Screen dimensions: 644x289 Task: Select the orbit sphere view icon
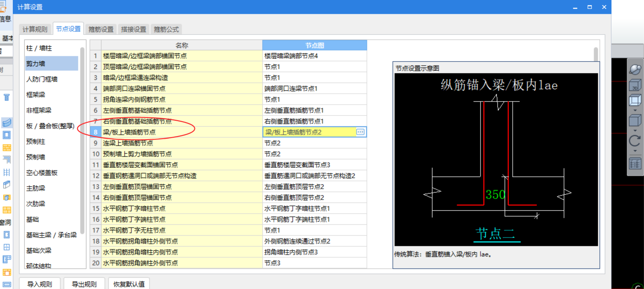tap(635, 69)
